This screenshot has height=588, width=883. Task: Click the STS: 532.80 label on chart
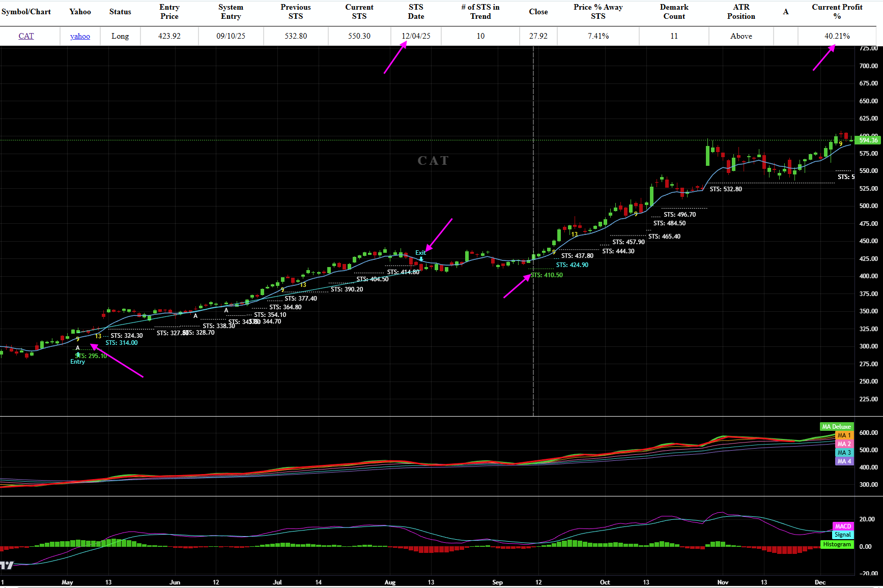pyautogui.click(x=726, y=189)
